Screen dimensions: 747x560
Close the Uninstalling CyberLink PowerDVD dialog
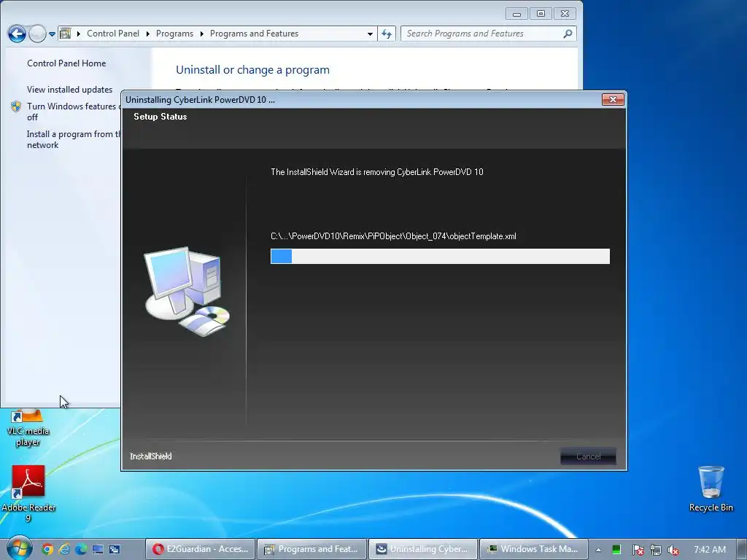pyautogui.click(x=613, y=99)
